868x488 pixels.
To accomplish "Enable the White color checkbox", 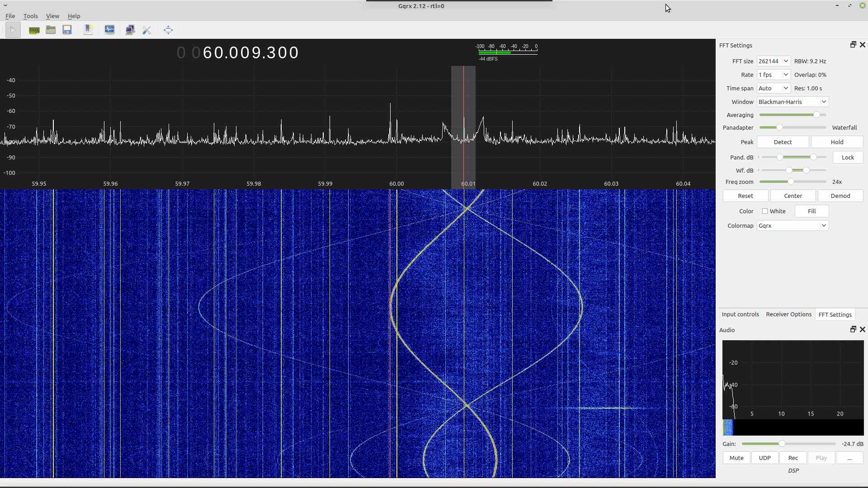I will 765,211.
